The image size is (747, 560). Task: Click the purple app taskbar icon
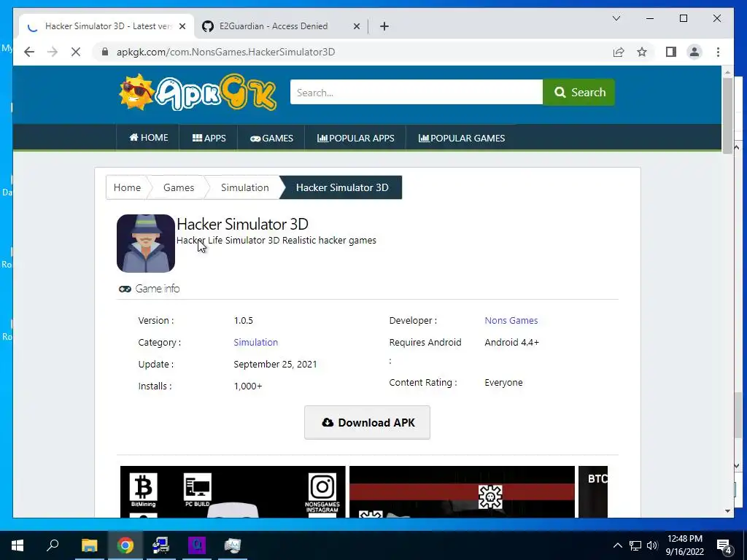(x=197, y=545)
